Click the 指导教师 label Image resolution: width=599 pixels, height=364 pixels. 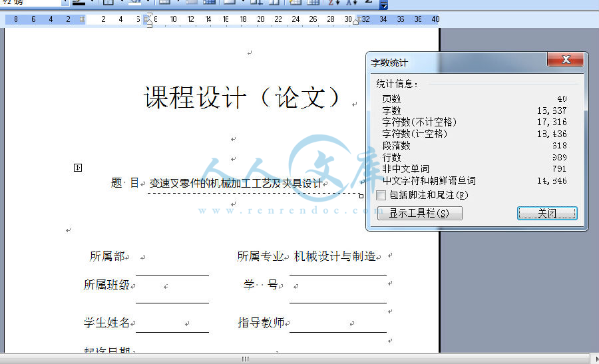pos(262,323)
